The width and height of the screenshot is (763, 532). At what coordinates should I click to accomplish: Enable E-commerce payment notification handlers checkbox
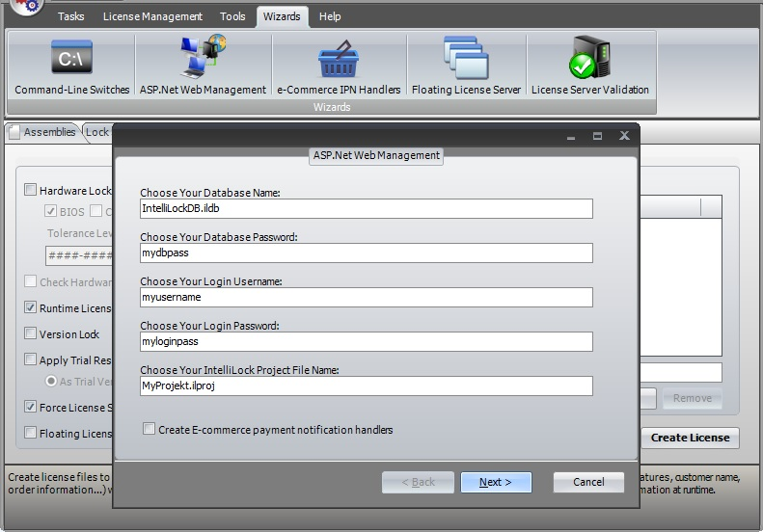coord(150,429)
